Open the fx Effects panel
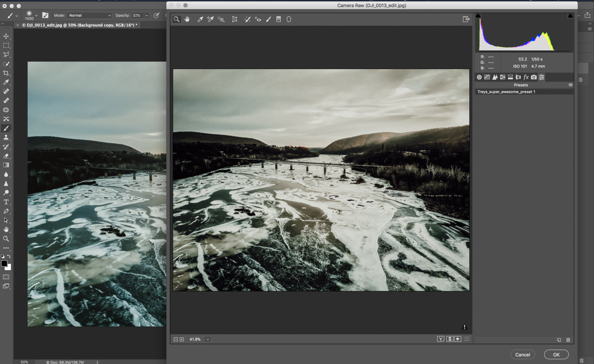The width and height of the screenshot is (594, 364). point(526,77)
